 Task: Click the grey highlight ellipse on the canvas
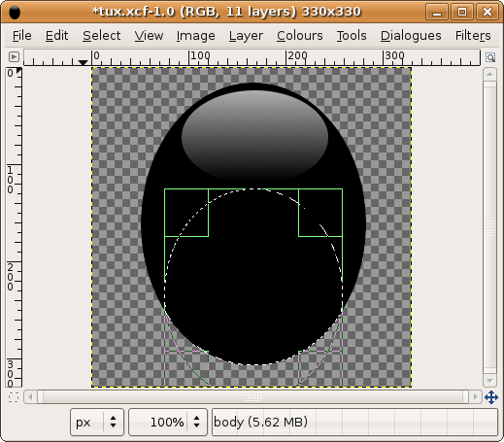(254, 135)
